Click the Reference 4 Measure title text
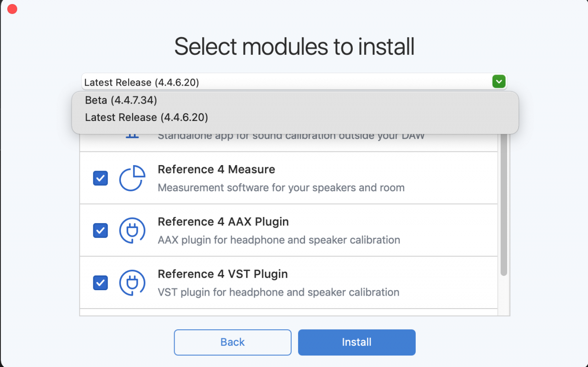The image size is (588, 367). coord(216,169)
